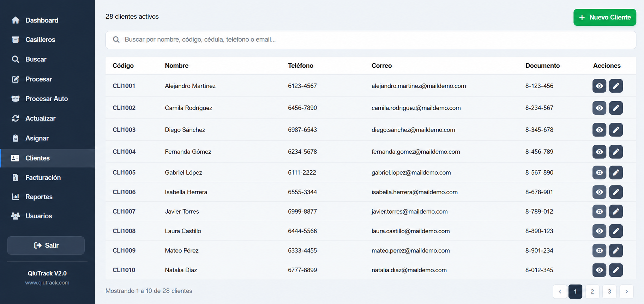Edit client Laura Castillo
This screenshot has height=304, width=644.
pos(616,231)
